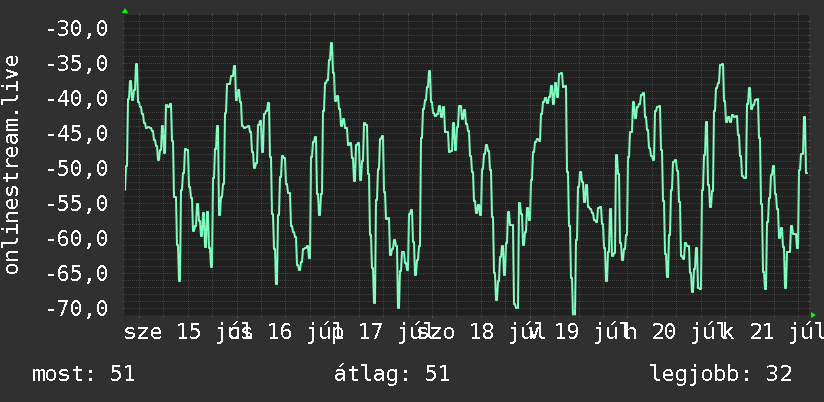Click the -30,0 Y-axis label

(77, 29)
